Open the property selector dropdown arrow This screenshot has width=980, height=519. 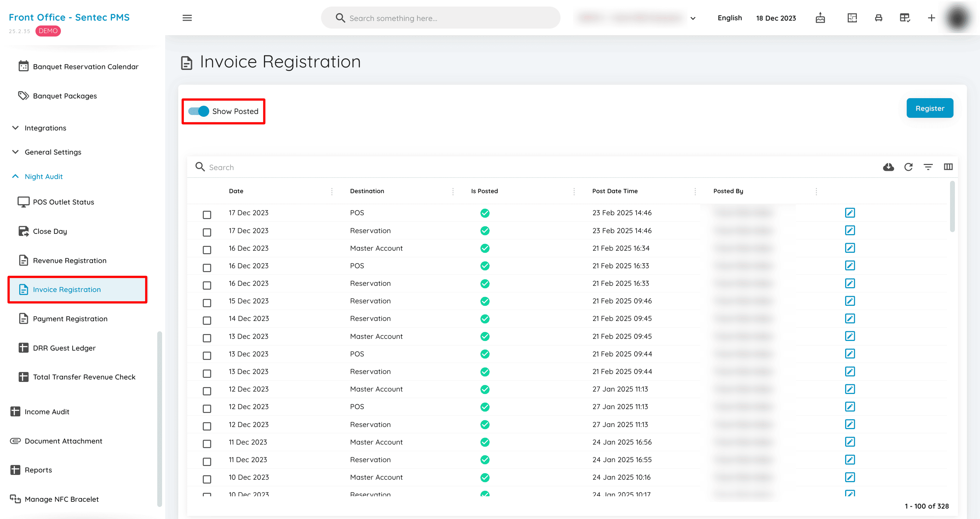693,18
